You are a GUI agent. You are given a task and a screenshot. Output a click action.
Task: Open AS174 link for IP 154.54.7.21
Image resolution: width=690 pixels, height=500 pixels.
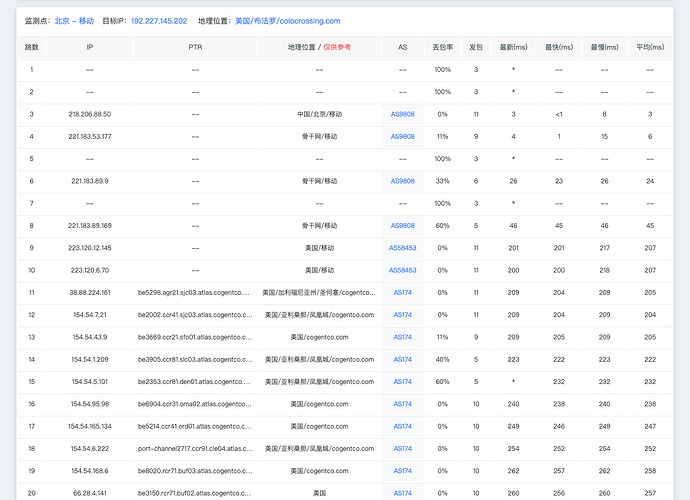(403, 315)
